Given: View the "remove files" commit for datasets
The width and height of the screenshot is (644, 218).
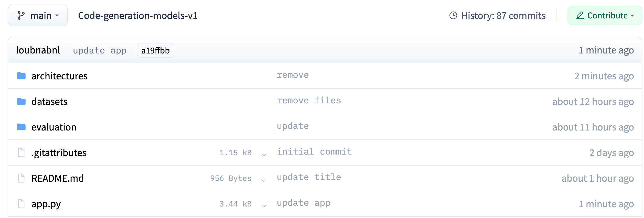Looking at the screenshot, I should click(309, 101).
